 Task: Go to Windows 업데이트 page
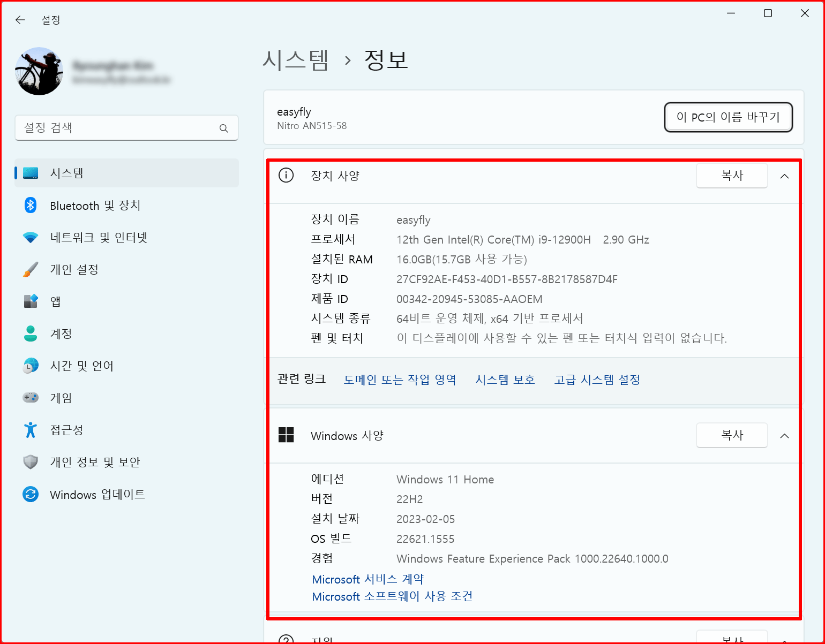(x=126, y=494)
